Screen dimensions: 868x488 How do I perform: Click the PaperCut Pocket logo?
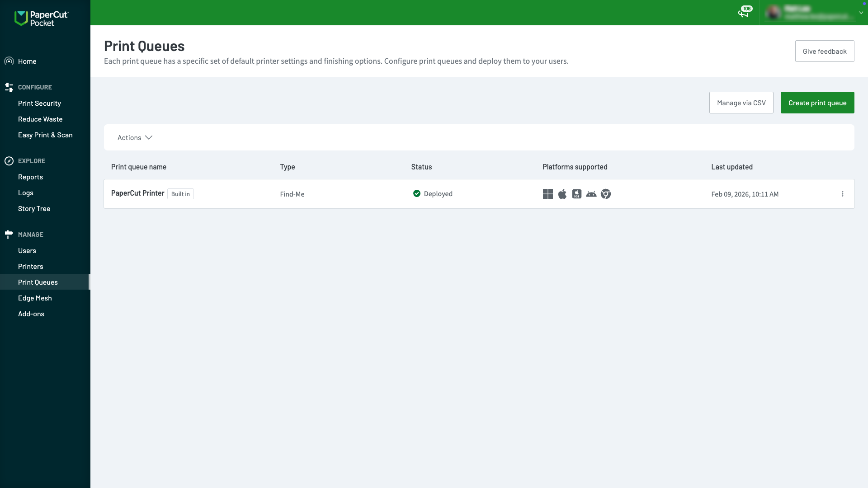41,18
